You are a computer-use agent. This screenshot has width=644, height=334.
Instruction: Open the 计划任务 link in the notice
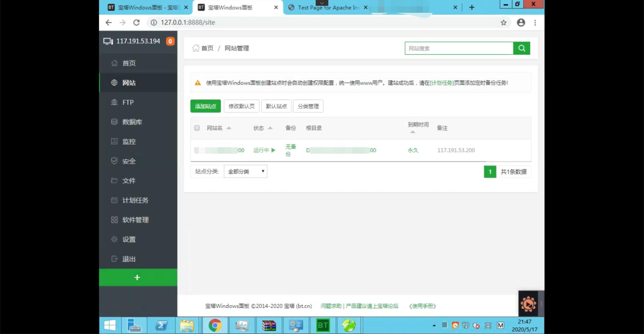pyautogui.click(x=442, y=83)
